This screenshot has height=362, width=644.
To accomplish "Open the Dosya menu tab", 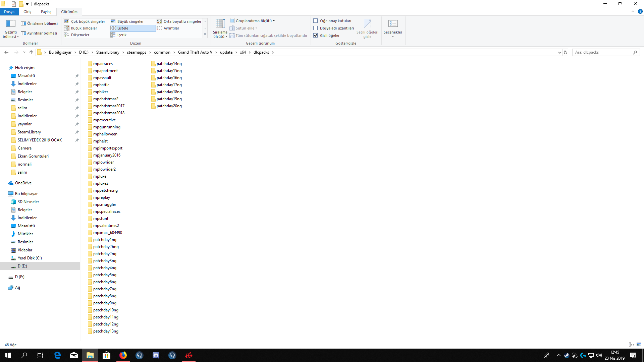I will click(x=9, y=12).
